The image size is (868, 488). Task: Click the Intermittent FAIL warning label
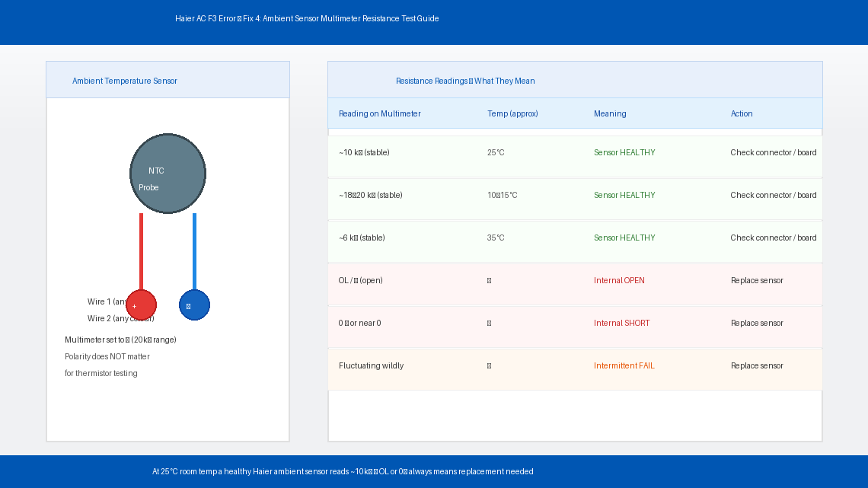pyautogui.click(x=624, y=365)
